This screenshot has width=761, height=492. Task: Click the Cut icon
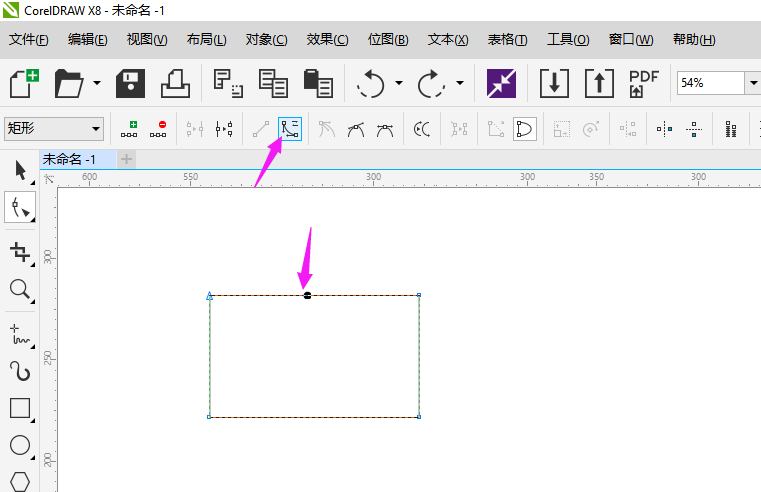point(228,83)
